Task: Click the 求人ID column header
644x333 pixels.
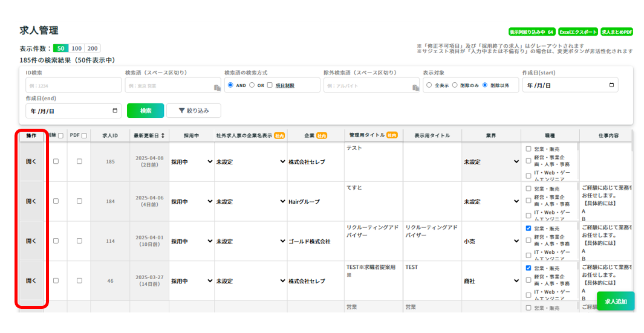Action: click(110, 135)
